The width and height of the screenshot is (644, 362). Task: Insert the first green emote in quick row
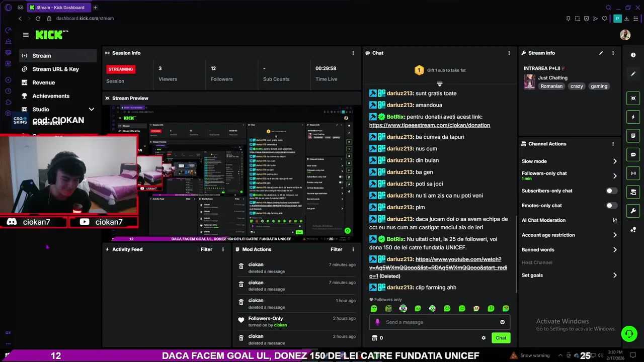(x=374, y=308)
